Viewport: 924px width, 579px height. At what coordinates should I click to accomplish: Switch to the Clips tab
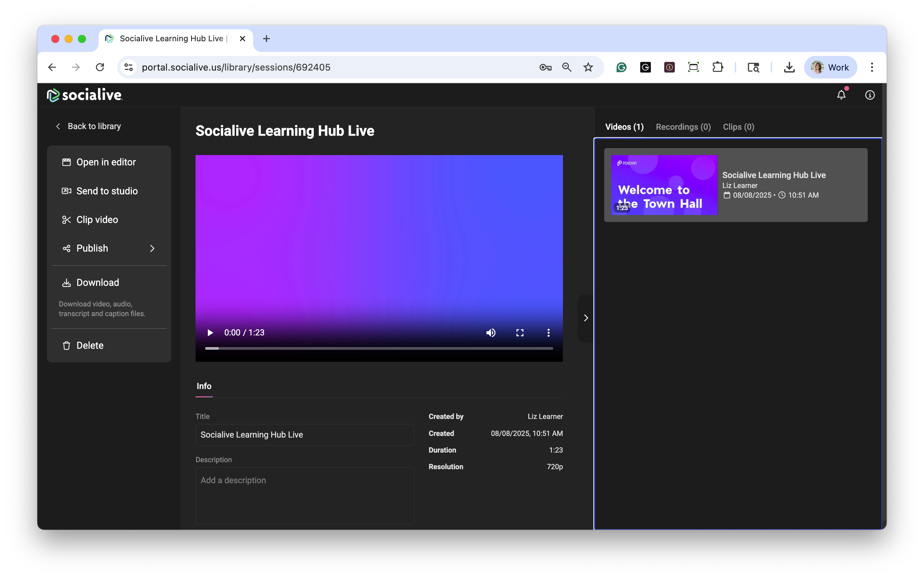pyautogui.click(x=738, y=127)
